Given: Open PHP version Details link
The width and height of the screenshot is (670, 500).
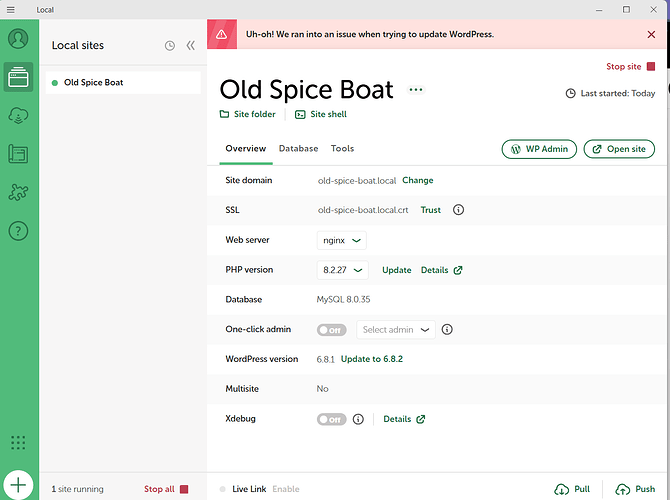Looking at the screenshot, I should tap(441, 270).
